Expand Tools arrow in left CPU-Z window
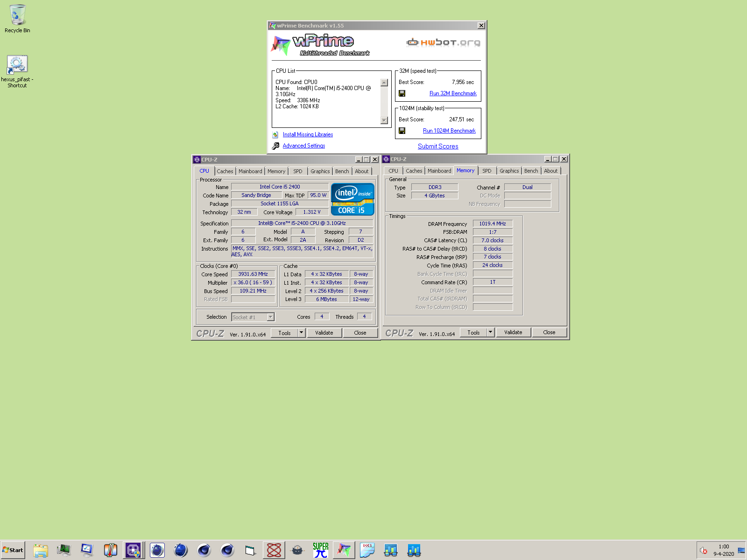747x560 pixels. (x=301, y=333)
